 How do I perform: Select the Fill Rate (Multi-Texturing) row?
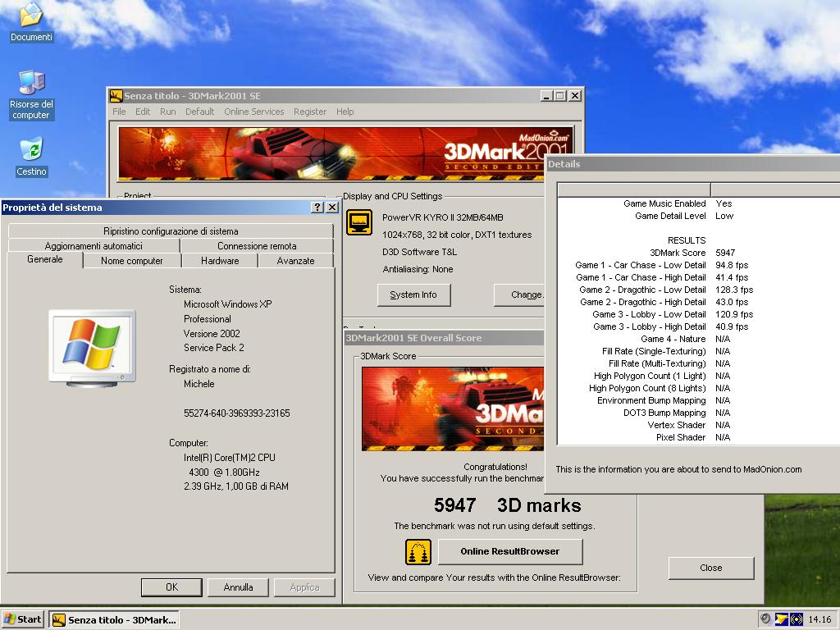[x=699, y=363]
